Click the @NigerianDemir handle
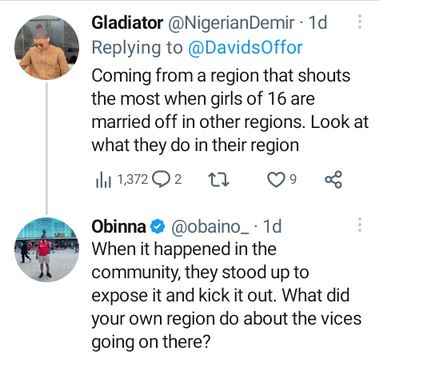The height and width of the screenshot is (386, 444). [x=231, y=23]
